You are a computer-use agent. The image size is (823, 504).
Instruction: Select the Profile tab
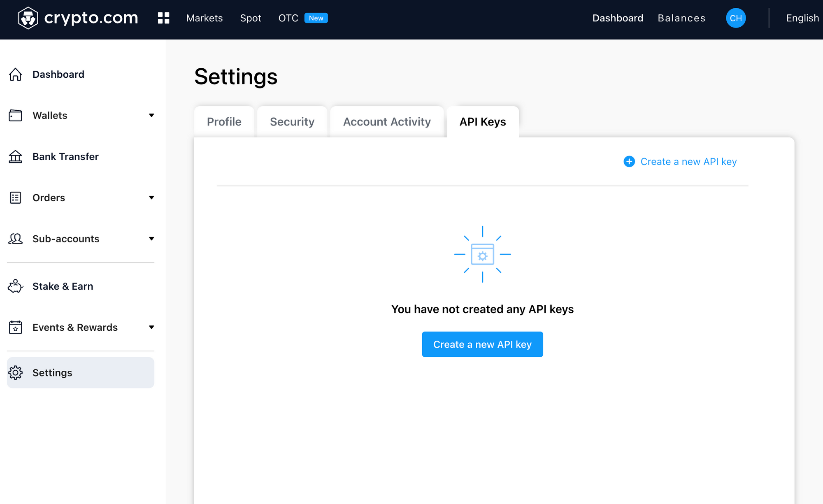coord(224,121)
